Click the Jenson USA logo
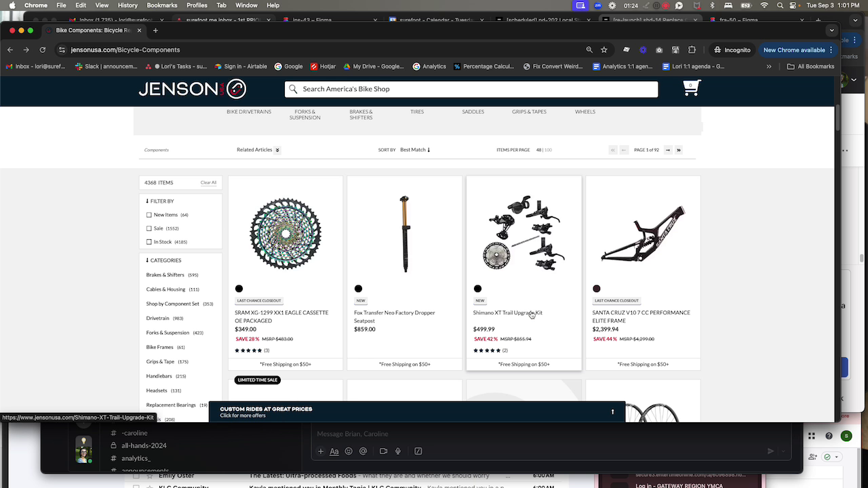The width and height of the screenshot is (868, 488). pos(192,89)
